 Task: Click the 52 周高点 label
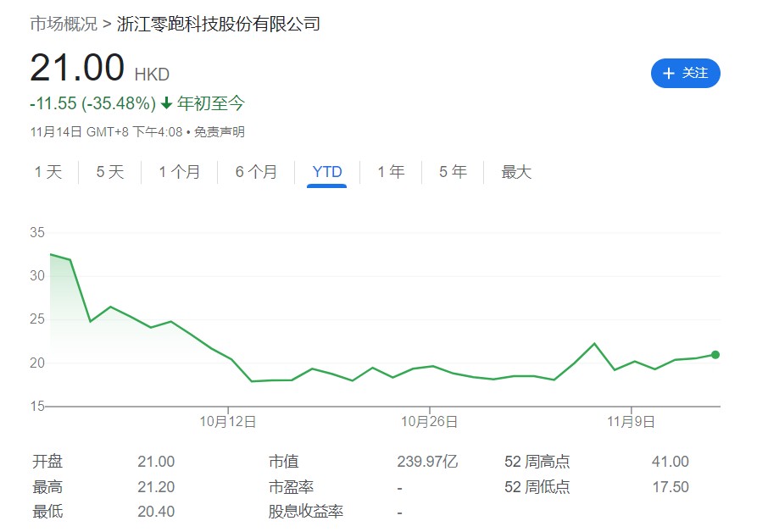[537, 462]
